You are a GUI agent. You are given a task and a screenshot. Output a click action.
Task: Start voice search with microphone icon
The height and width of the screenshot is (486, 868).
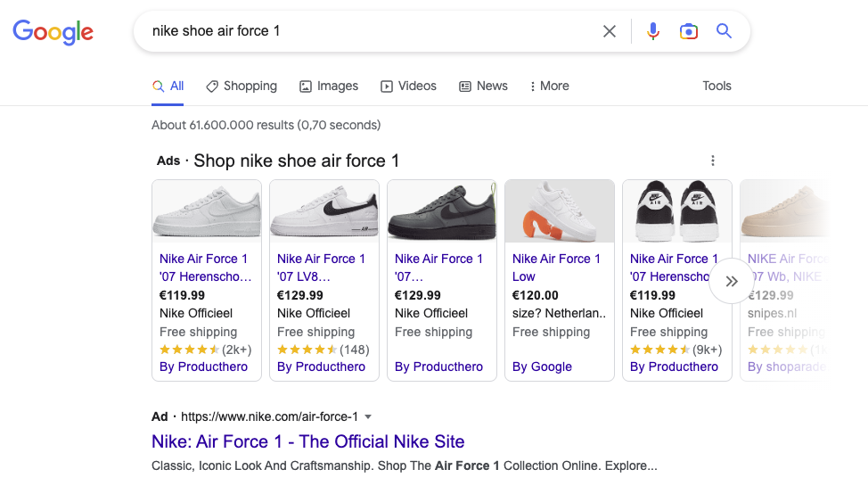[x=653, y=31]
